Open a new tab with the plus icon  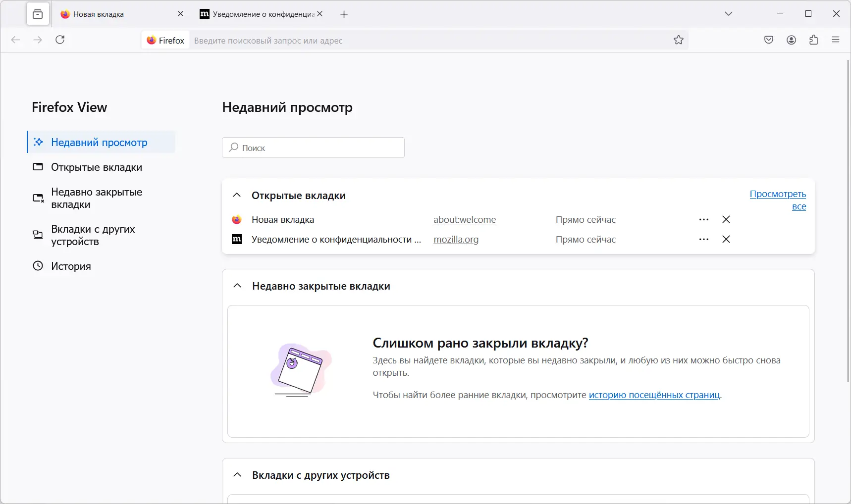tap(344, 14)
